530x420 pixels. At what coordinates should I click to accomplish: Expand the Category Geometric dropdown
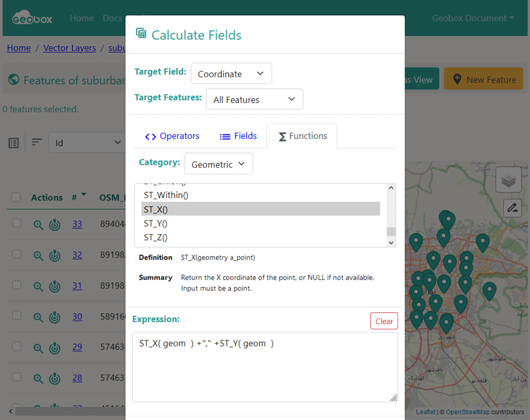tap(218, 164)
